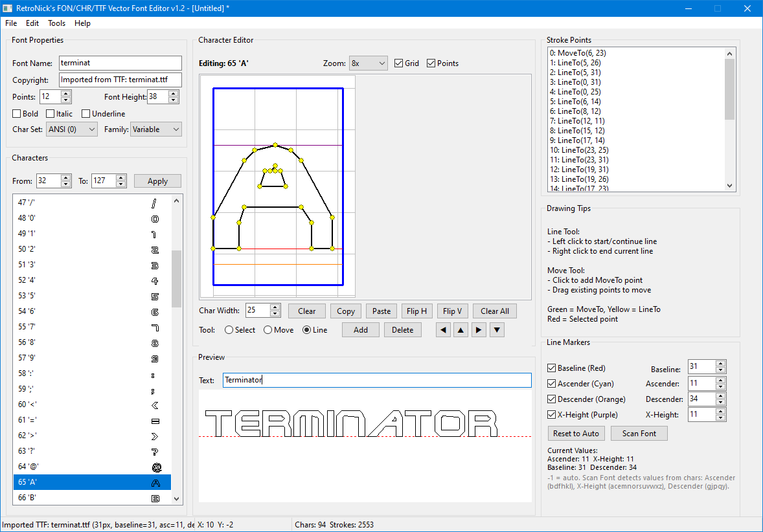Viewport: 763px width, 532px height.
Task: Increase the Points spinner value
Action: point(66,94)
